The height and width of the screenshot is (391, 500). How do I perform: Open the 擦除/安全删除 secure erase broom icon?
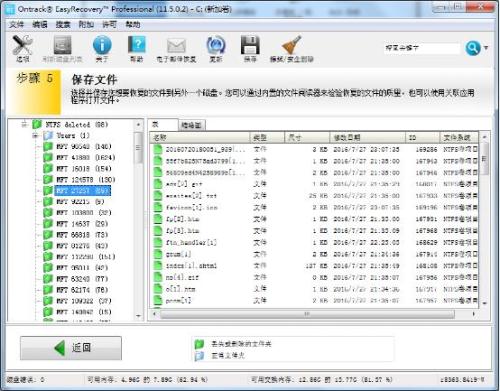coord(291,45)
